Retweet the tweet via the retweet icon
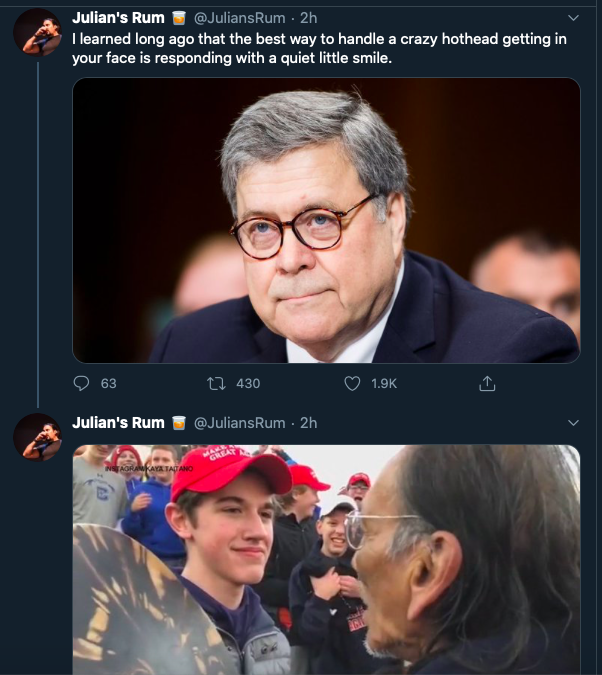Image resolution: width=602 pixels, height=675 pixels. click(214, 383)
